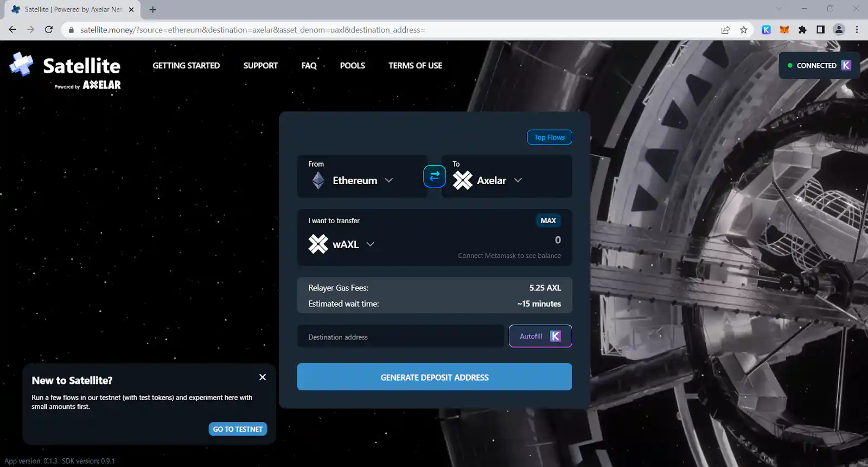
Task: Click App version 0.1.3 text
Action: click(x=31, y=461)
